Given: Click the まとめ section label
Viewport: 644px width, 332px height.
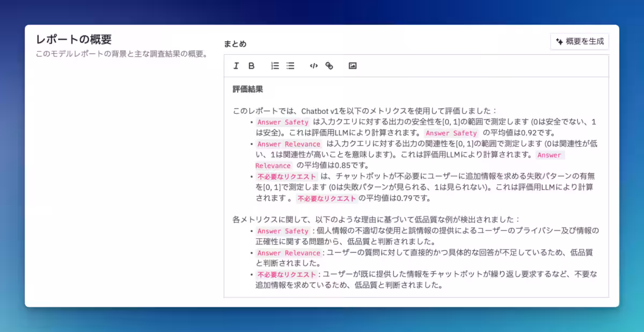Looking at the screenshot, I should 235,44.
